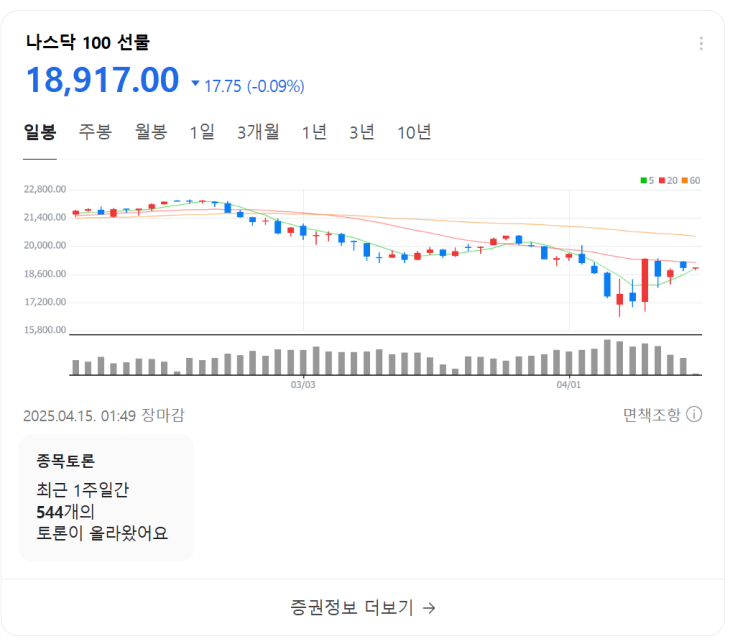Switch to the 주봉 weekly candle tab
Screen dimensions: 743x644
pyautogui.click(x=96, y=132)
